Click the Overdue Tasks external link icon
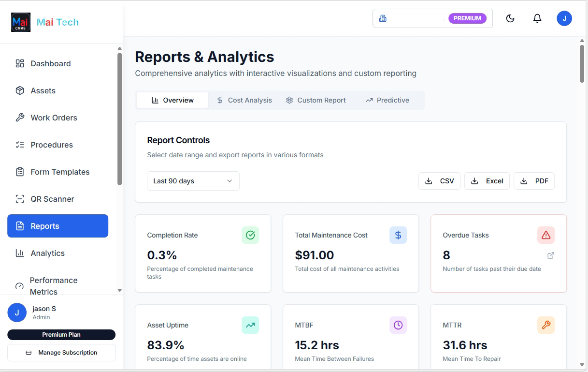The height and width of the screenshot is (372, 588). tap(551, 255)
